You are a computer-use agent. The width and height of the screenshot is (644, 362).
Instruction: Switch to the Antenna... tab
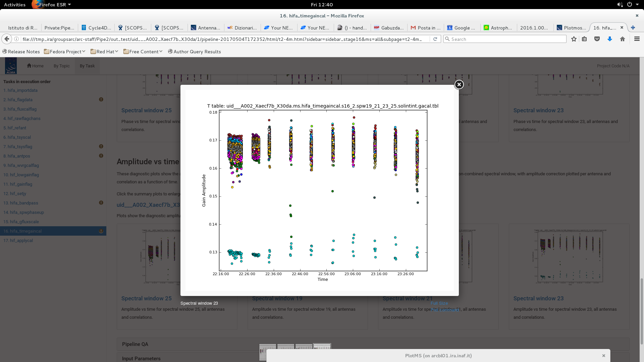(206, 27)
